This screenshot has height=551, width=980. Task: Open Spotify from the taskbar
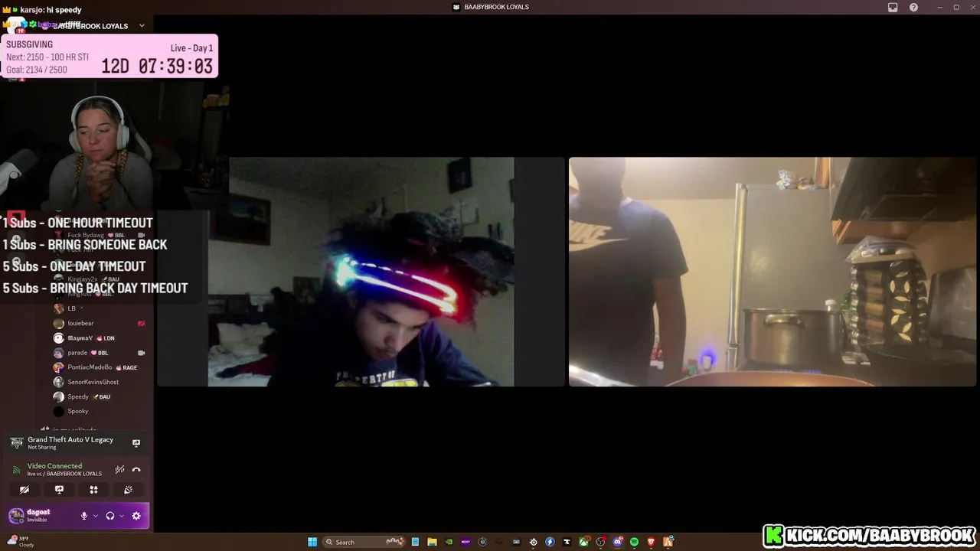634,542
